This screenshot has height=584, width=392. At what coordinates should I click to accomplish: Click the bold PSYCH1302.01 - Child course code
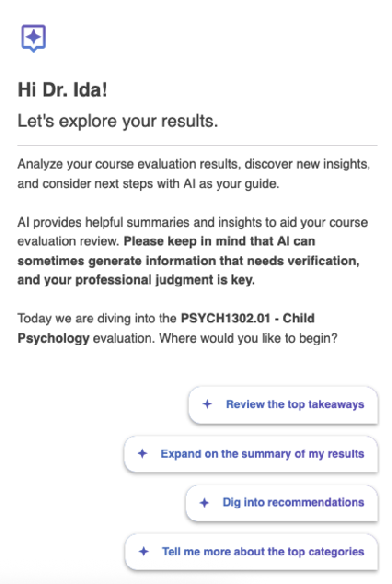(248, 318)
